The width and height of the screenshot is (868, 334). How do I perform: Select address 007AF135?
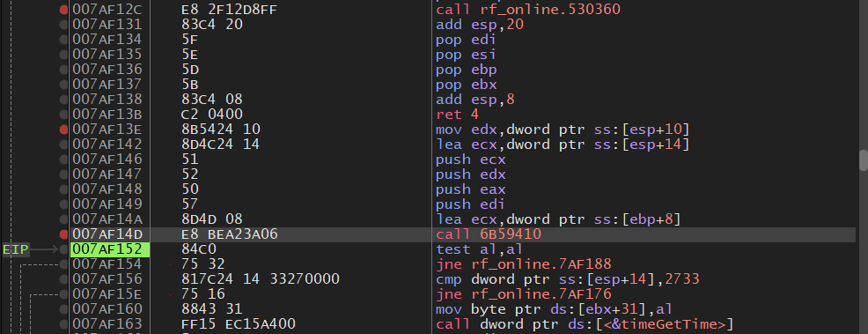[107, 55]
